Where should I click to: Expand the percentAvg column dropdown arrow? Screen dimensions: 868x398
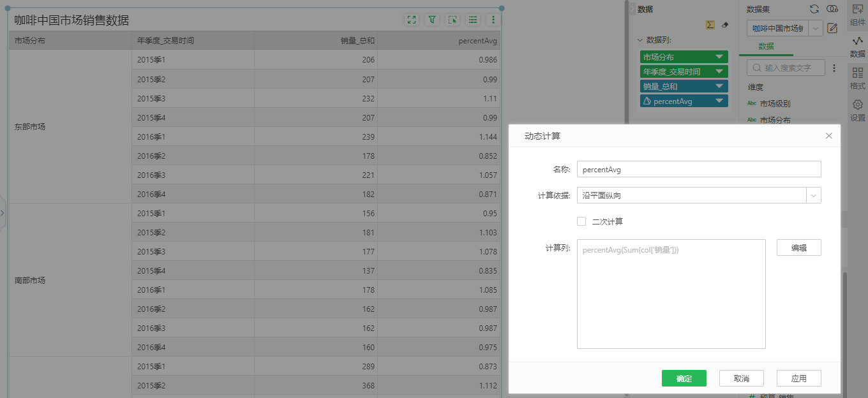[720, 101]
